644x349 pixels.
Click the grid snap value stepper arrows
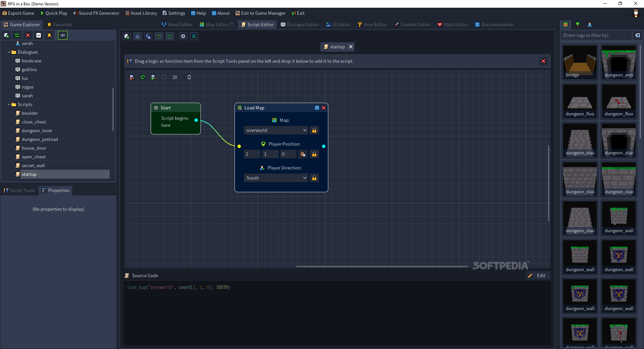coord(189,77)
